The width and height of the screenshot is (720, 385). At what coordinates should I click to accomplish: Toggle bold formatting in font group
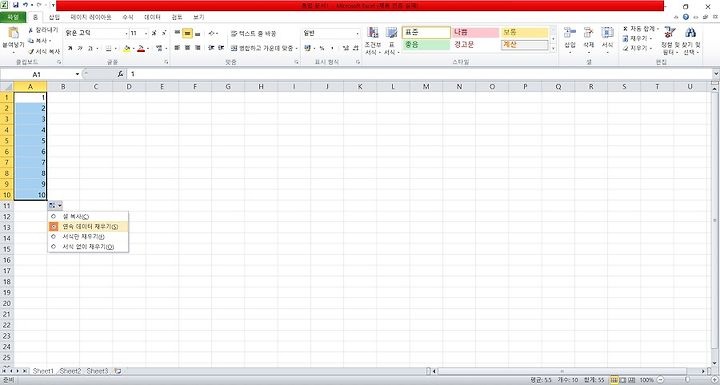(x=70, y=48)
